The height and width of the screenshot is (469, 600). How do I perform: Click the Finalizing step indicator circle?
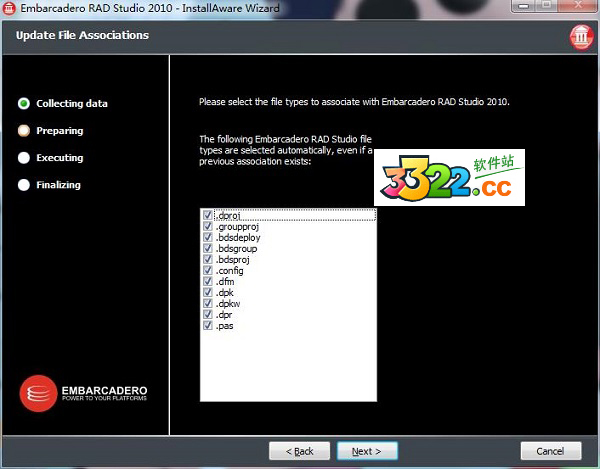tap(24, 185)
